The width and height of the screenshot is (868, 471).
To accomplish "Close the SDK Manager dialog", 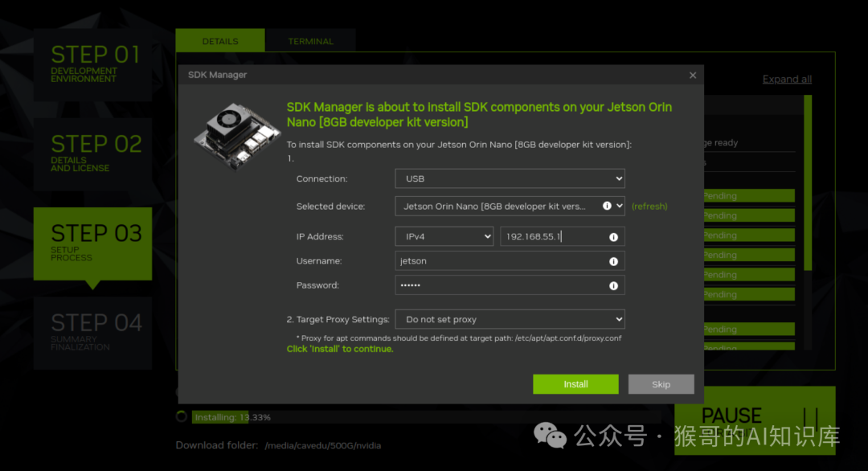I will tap(693, 76).
